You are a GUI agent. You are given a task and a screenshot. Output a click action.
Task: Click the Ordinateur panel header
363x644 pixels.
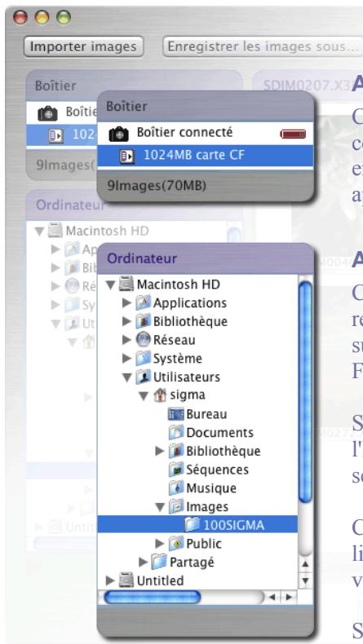click(206, 258)
